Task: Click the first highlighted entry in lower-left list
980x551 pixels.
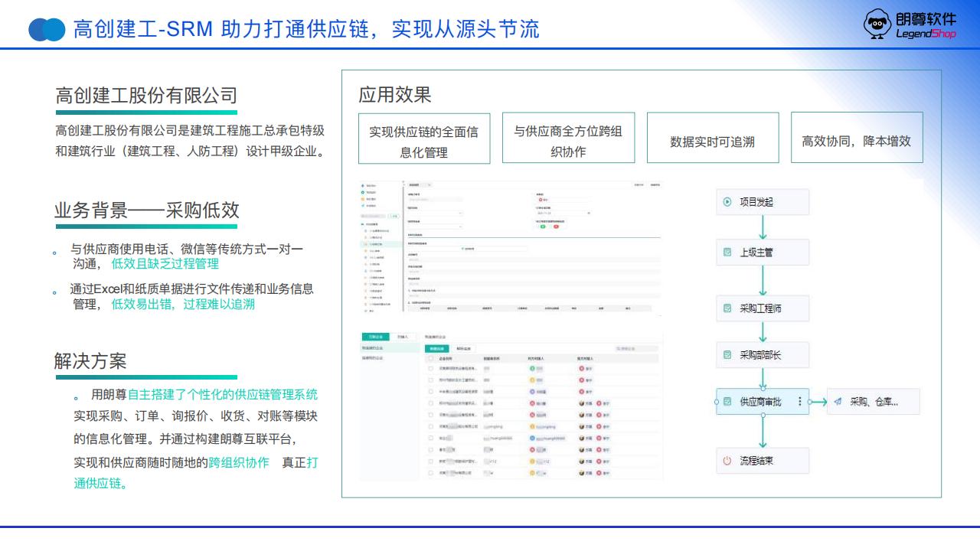Action: coord(388,347)
